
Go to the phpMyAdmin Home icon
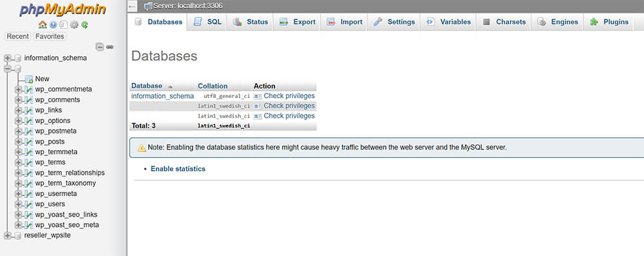pyautogui.click(x=43, y=25)
